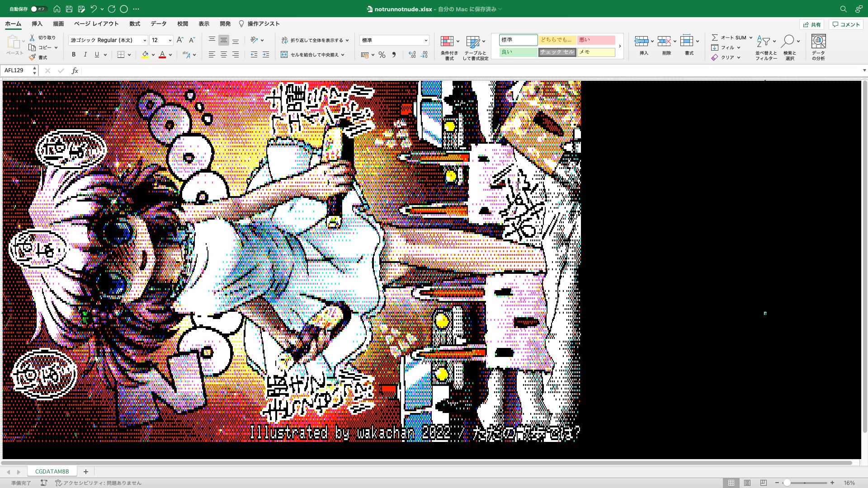Click the comma style icon
Image resolution: width=868 pixels, height=488 pixels.
click(x=394, y=55)
